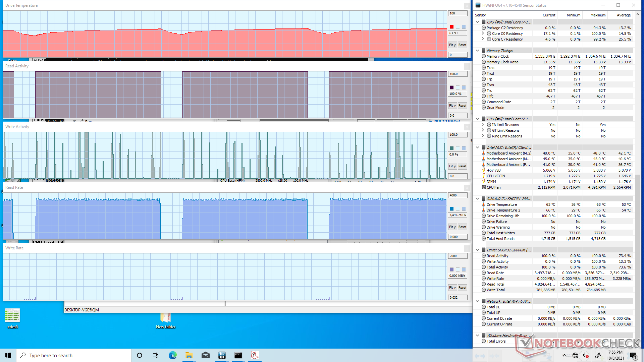This screenshot has height=362, width=644.
Task: Select the Total Host Writes row
Action: click(553, 233)
